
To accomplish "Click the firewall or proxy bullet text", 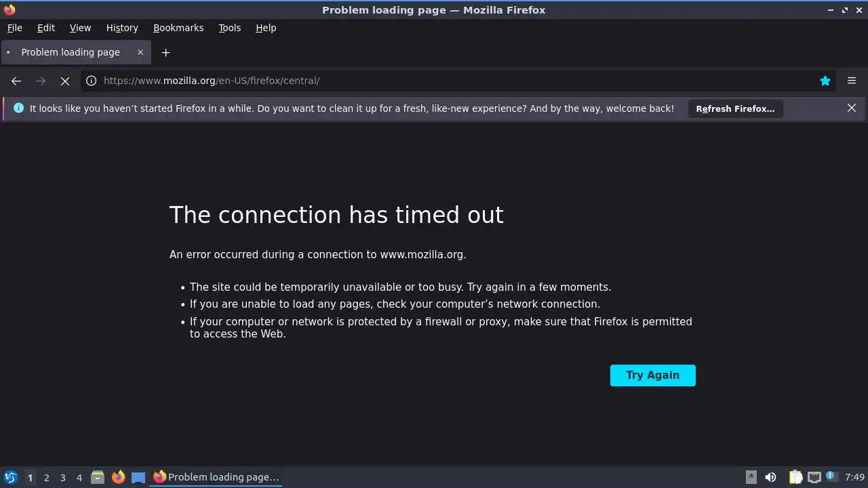I will (441, 327).
